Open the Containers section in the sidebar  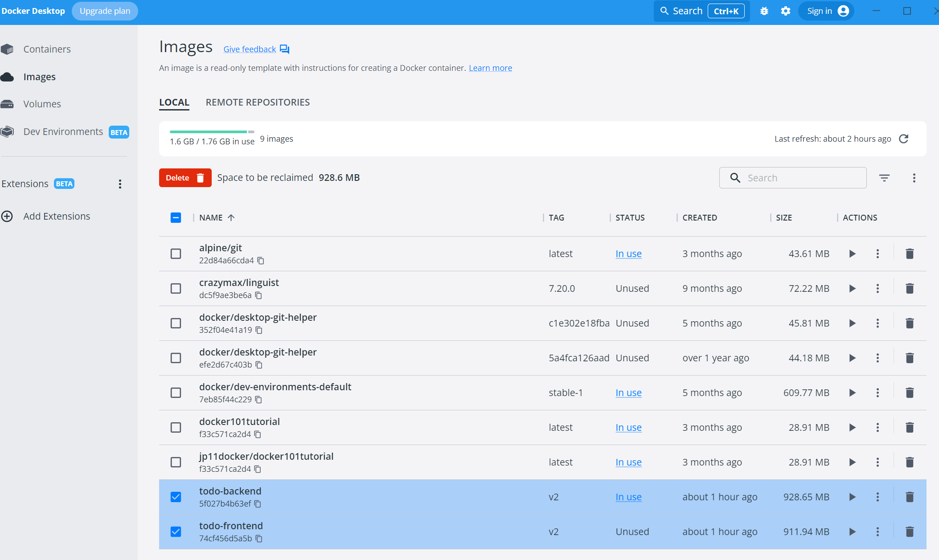tap(47, 49)
